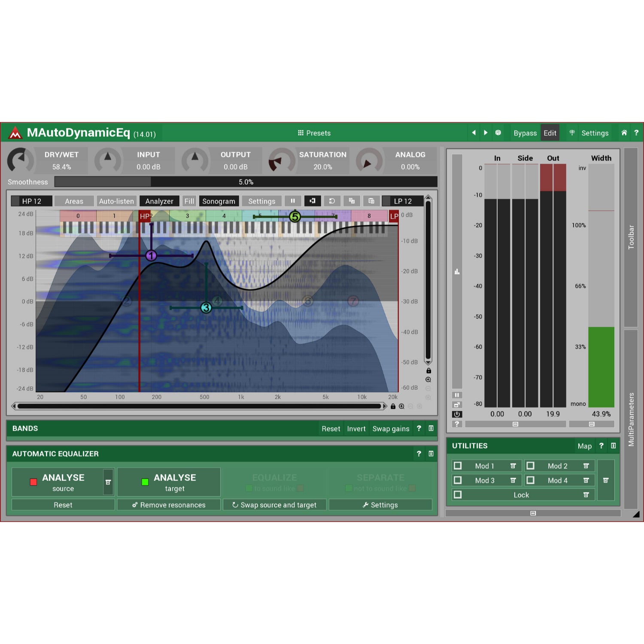Enable the Sonogram view
The height and width of the screenshot is (644, 644).
(219, 201)
